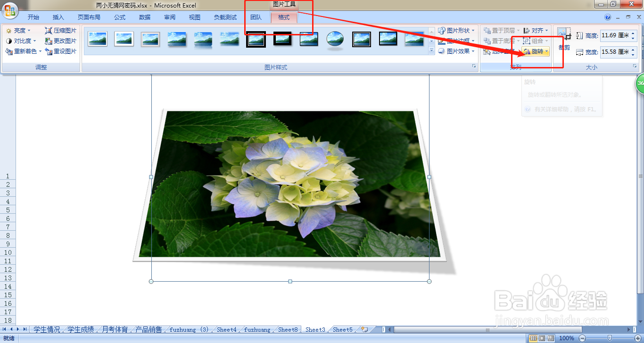
Task: Open the 对齐 align dropdown
Action: pyautogui.click(x=536, y=31)
